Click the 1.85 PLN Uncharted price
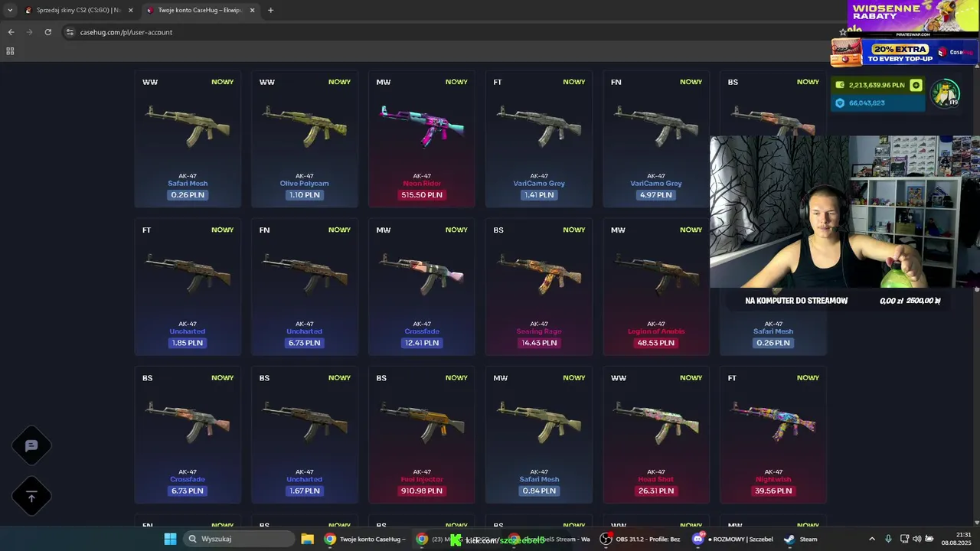The image size is (980, 551). (x=188, y=343)
